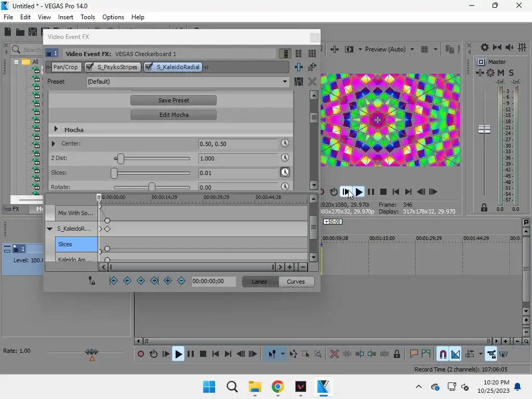The width and height of the screenshot is (532, 399).
Task: Open the File menu
Action: point(8,17)
